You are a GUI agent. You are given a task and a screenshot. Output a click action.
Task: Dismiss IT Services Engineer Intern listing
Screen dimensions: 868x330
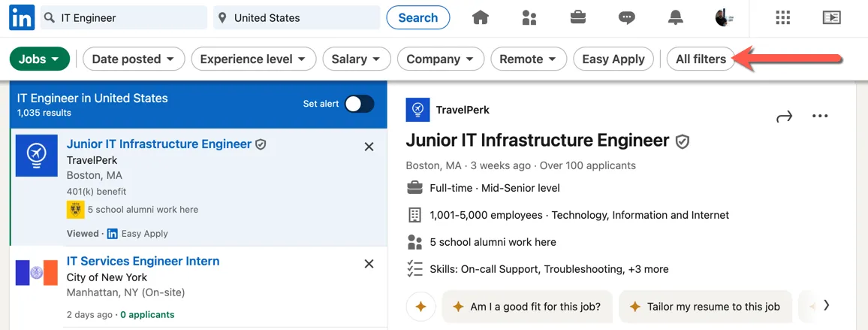[369, 263]
